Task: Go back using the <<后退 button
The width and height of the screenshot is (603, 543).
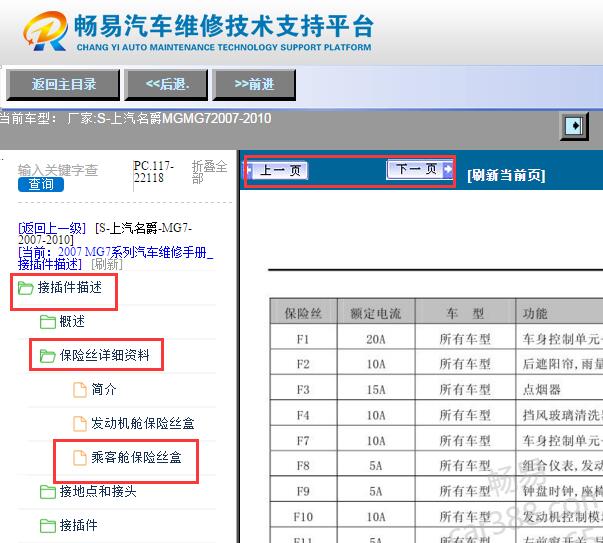Action: (166, 84)
